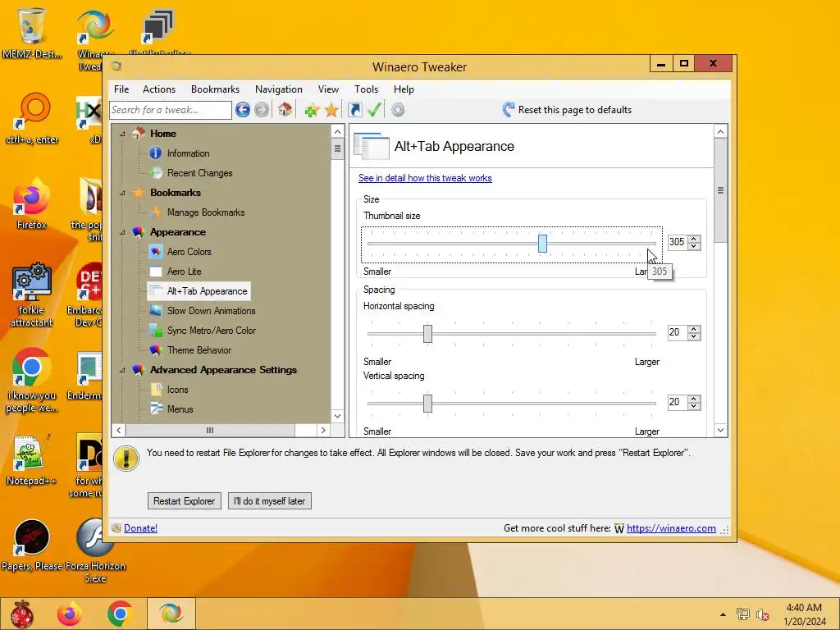Increase Horizontal spacing spinner value

coord(694,330)
